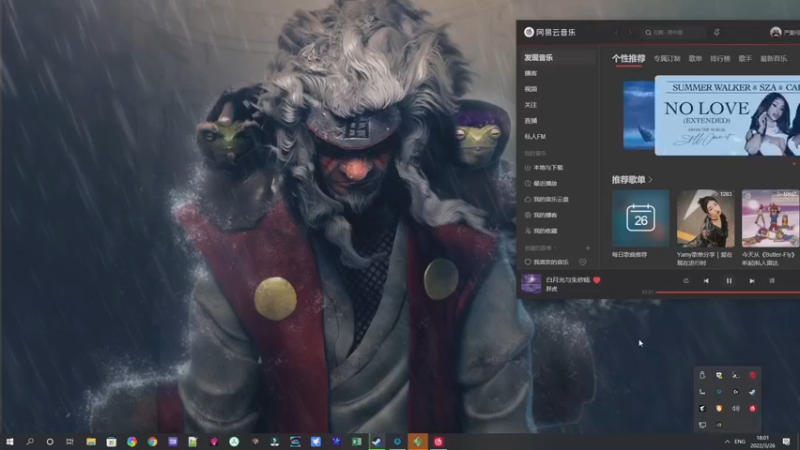Open Task View on the taskbar
The height and width of the screenshot is (450, 800).
[x=70, y=441]
